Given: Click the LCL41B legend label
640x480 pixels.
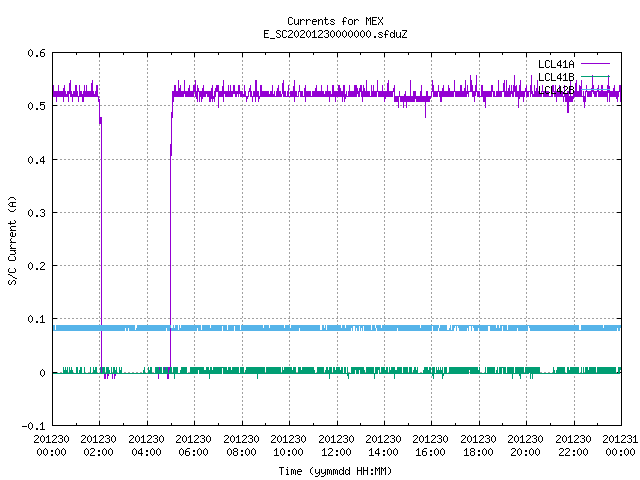Looking at the screenshot, I should [x=556, y=77].
